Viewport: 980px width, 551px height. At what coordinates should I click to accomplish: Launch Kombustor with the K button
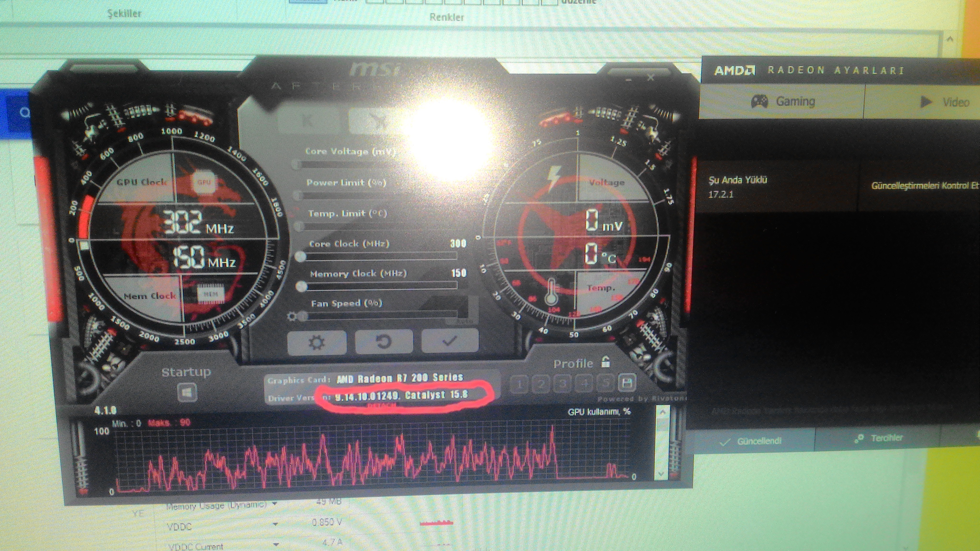(x=307, y=121)
